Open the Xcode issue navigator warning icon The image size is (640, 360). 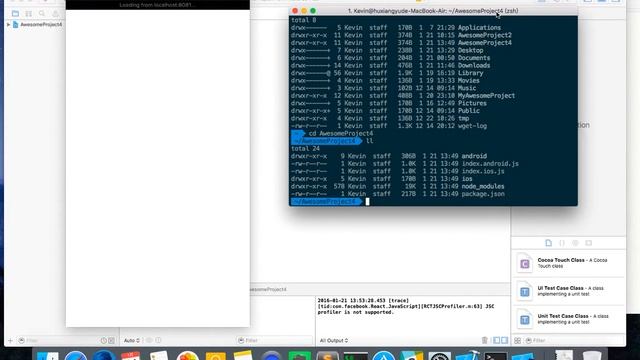click(x=56, y=13)
